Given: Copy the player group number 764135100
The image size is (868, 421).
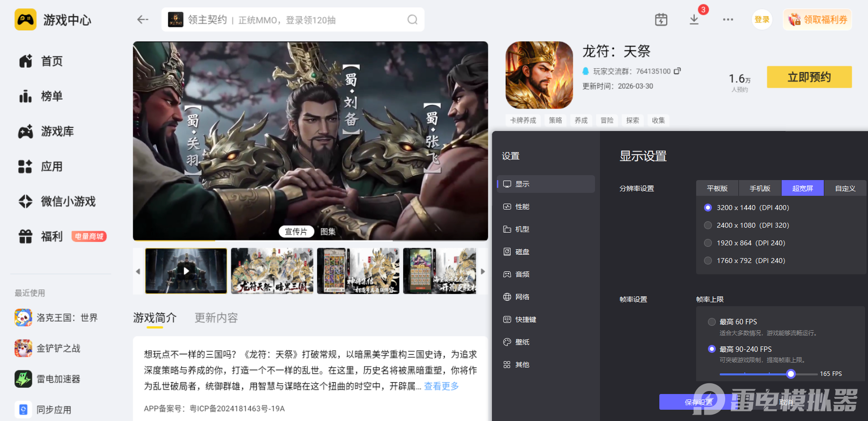Looking at the screenshot, I should (678, 71).
